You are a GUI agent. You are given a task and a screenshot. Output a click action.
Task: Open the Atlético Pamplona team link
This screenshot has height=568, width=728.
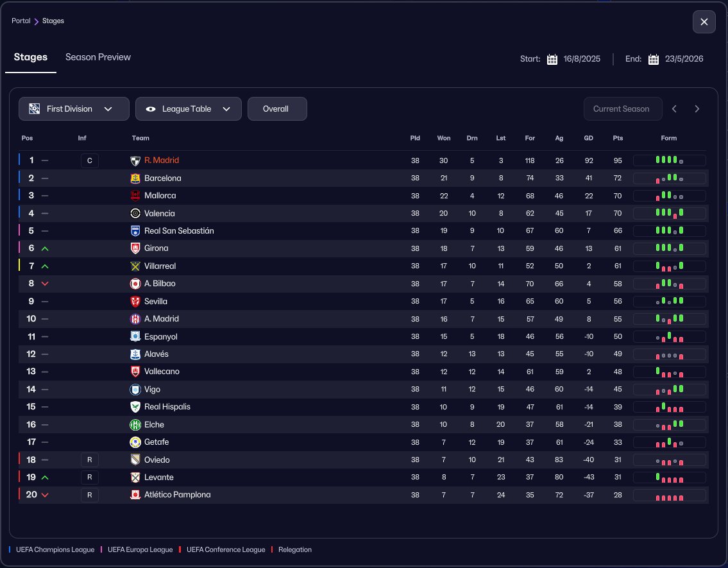pos(178,495)
